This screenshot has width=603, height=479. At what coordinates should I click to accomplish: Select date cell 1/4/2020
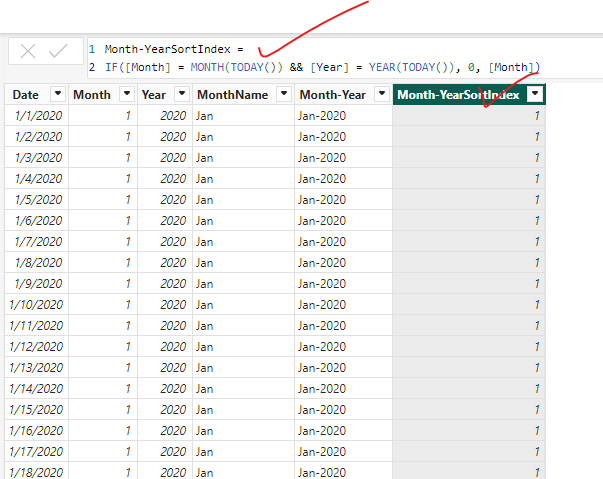tap(38, 179)
